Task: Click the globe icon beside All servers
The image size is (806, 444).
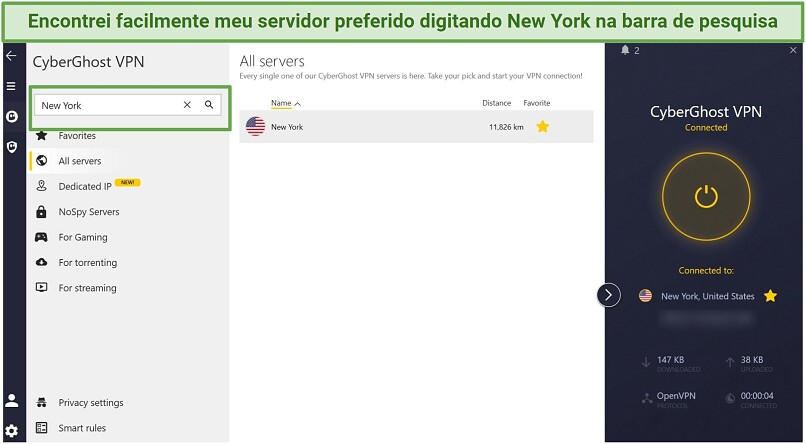Action: (42, 161)
